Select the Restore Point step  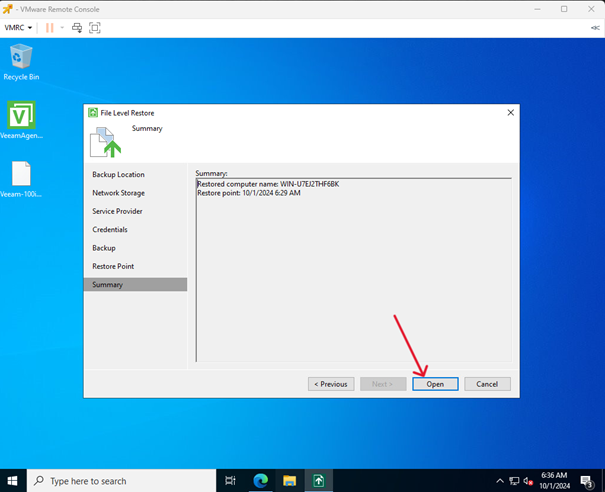click(113, 266)
